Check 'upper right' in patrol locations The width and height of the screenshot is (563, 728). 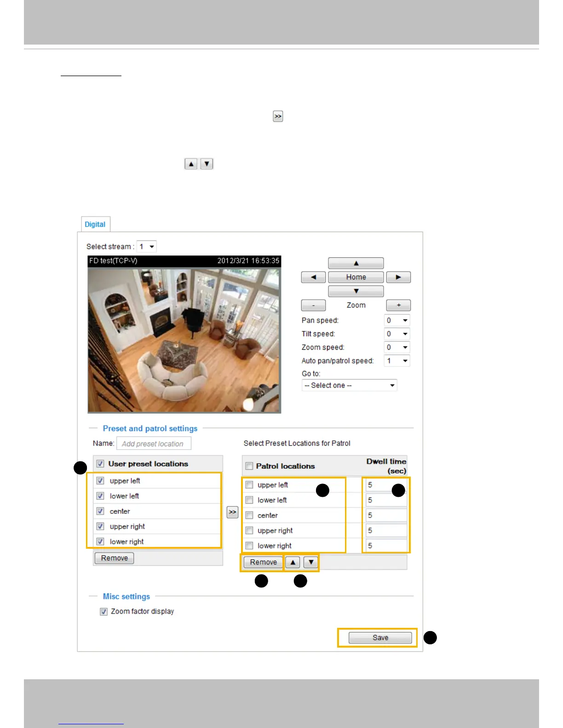pyautogui.click(x=249, y=530)
